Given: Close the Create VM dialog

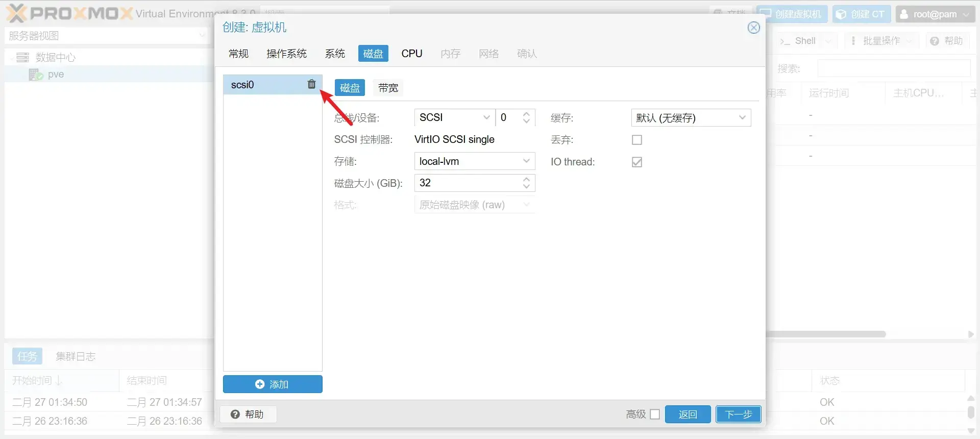Looking at the screenshot, I should click(753, 28).
